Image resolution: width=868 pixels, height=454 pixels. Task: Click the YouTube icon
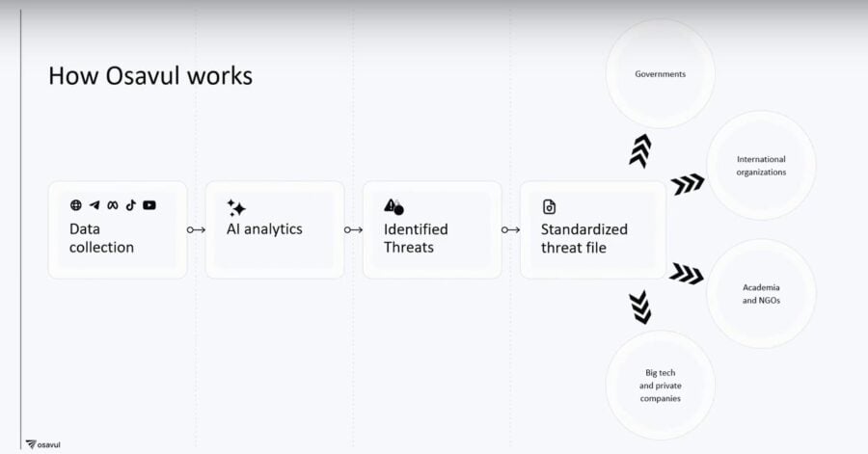click(x=149, y=205)
